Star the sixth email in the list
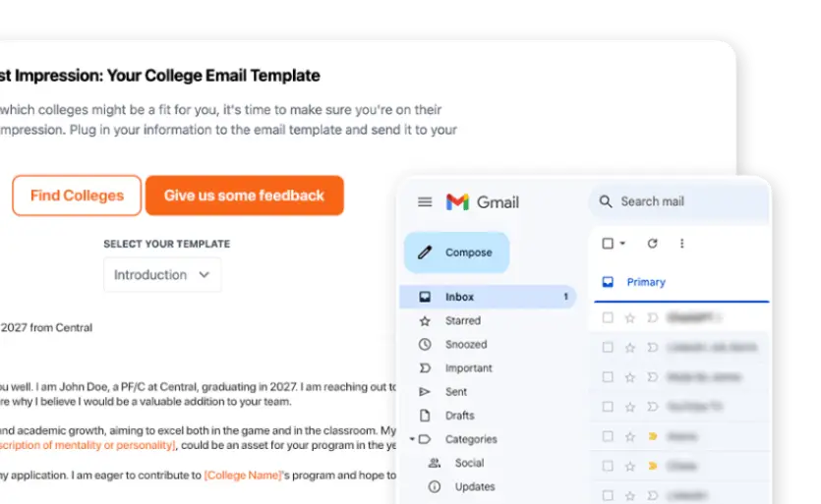Viewport: 821px width, 504px height. click(x=630, y=466)
